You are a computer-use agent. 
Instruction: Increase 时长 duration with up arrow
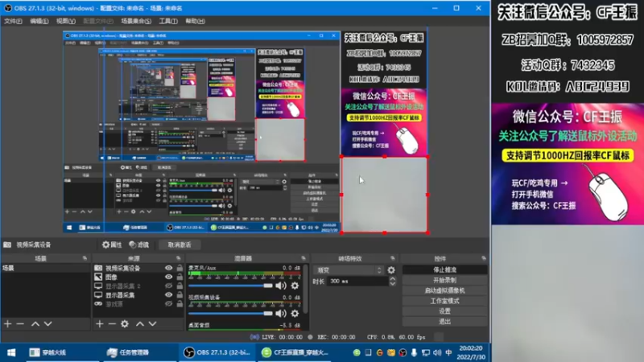(393, 278)
